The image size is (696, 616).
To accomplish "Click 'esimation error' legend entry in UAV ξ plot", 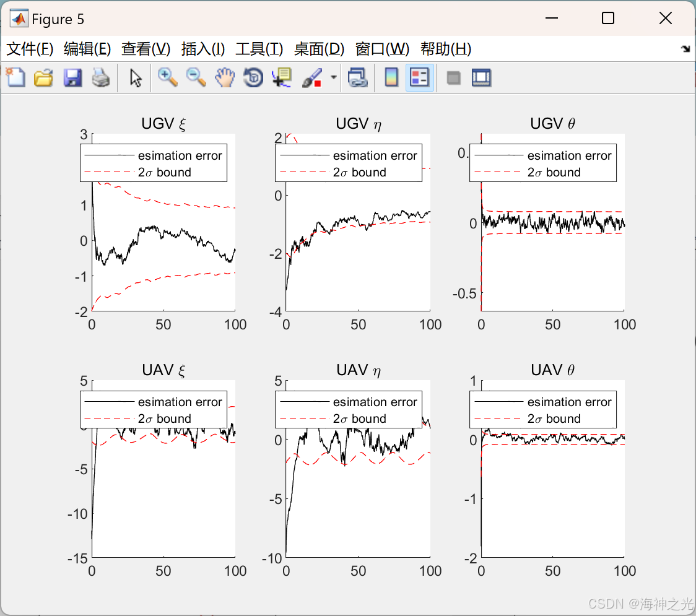I will click(180, 402).
